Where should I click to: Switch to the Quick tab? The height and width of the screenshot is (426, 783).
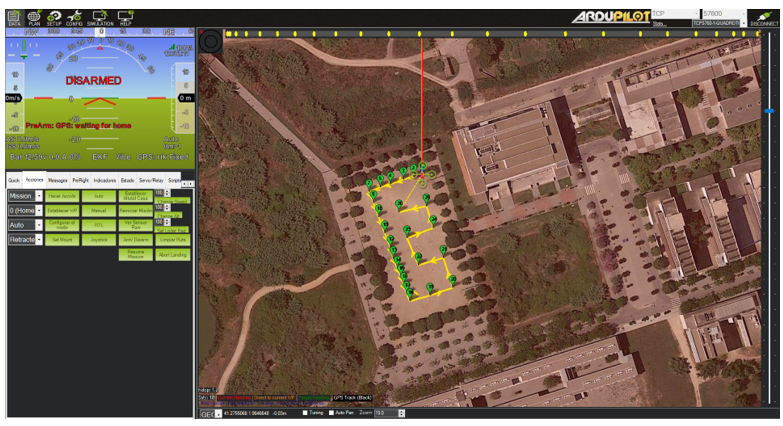pyautogui.click(x=14, y=180)
